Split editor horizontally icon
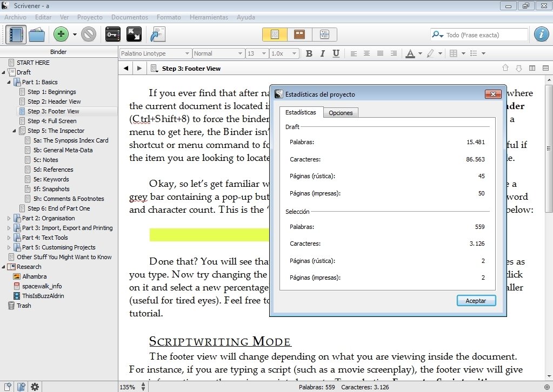Viewport: 553px width, 392px height. 545,68
